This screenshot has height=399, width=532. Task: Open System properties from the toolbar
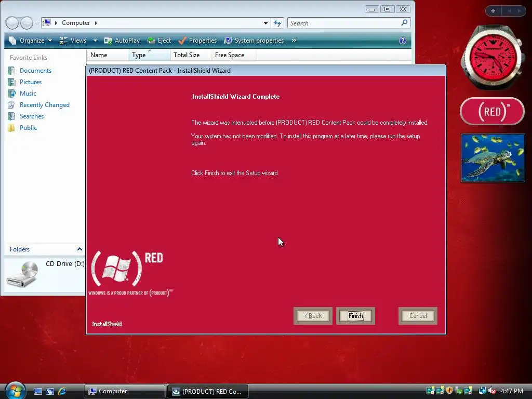pos(254,41)
